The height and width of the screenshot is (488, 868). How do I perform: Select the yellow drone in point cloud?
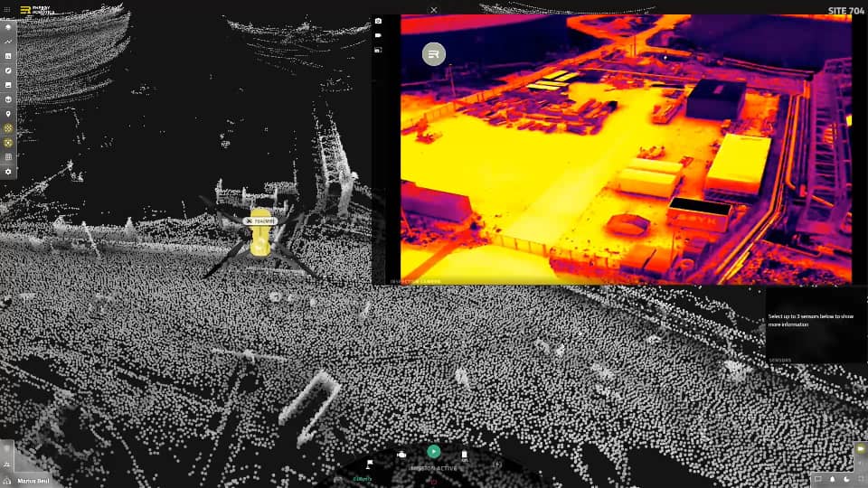click(259, 236)
